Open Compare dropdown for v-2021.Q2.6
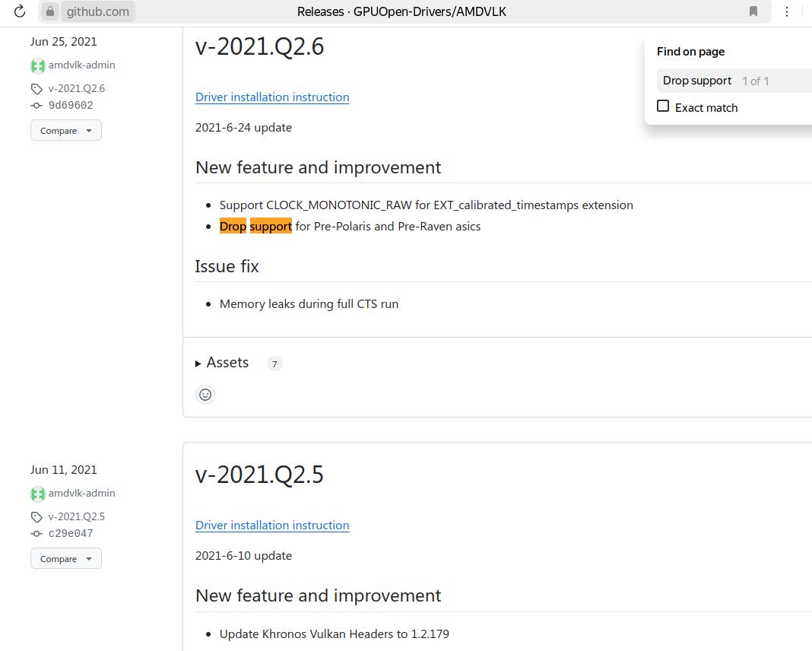The image size is (812, 651). pyautogui.click(x=66, y=131)
